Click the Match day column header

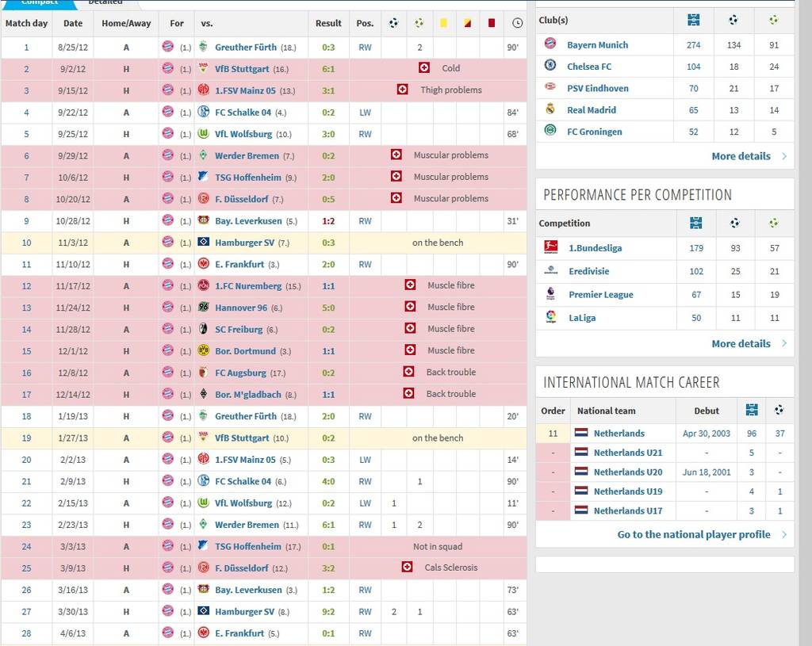point(26,23)
